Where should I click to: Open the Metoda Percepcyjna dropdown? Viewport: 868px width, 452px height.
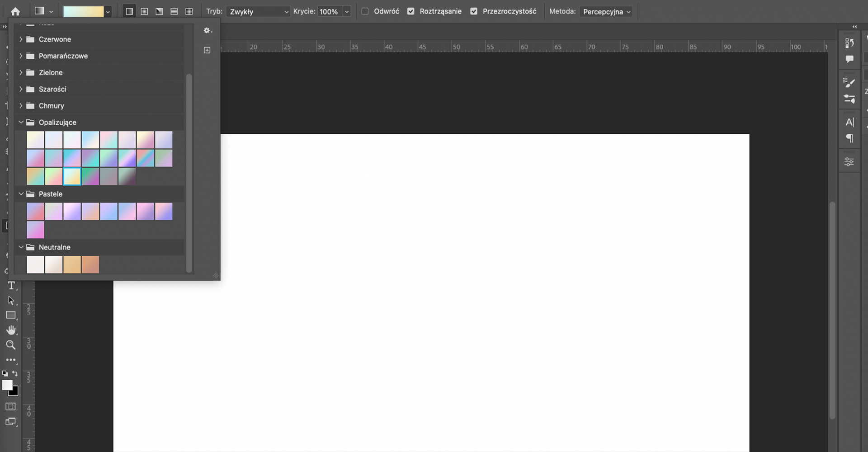tap(606, 11)
